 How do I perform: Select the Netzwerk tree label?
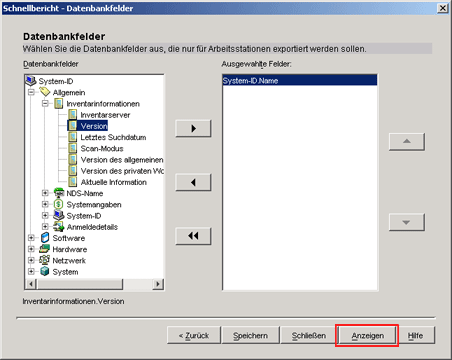click(69, 260)
